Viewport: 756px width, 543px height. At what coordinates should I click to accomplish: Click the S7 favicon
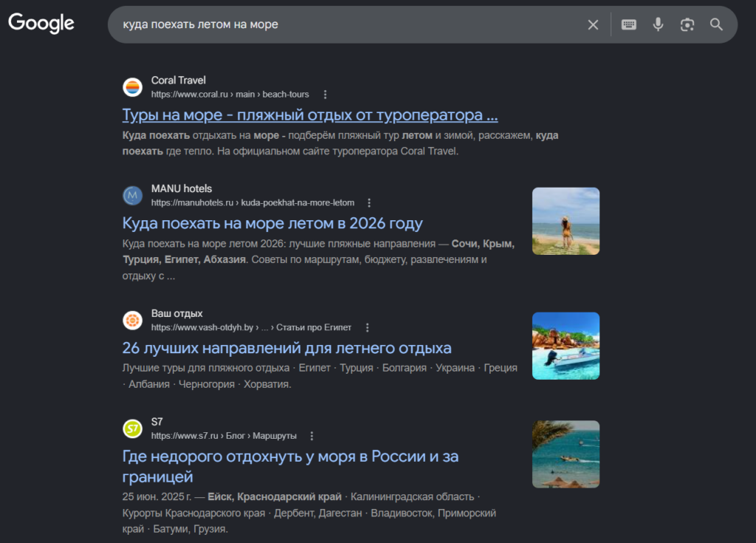point(133,428)
